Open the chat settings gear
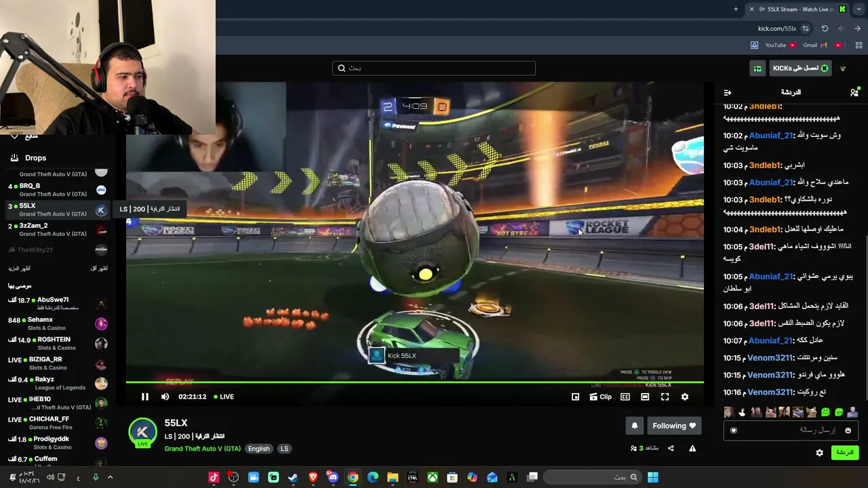This screenshot has width=868, height=488. [x=820, y=453]
